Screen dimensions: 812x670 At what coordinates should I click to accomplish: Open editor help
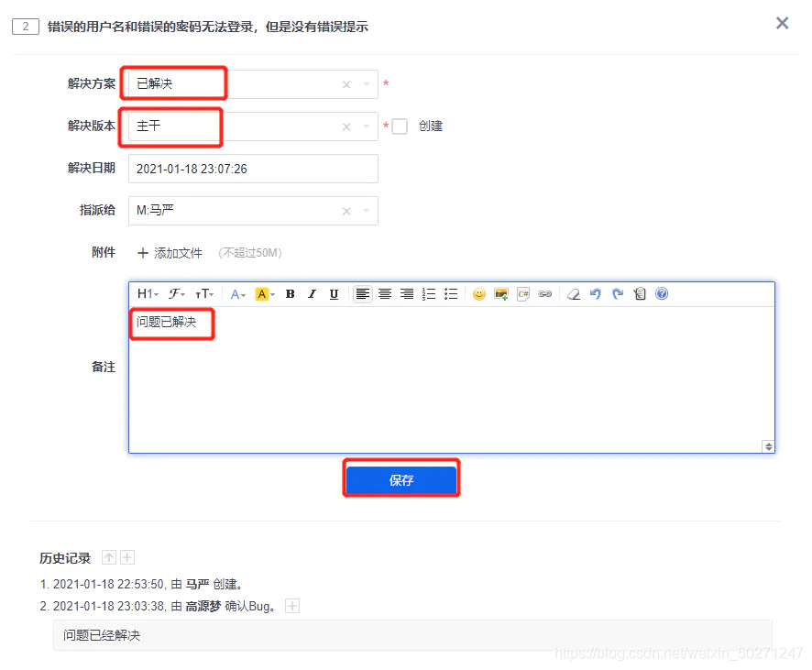coord(662,294)
